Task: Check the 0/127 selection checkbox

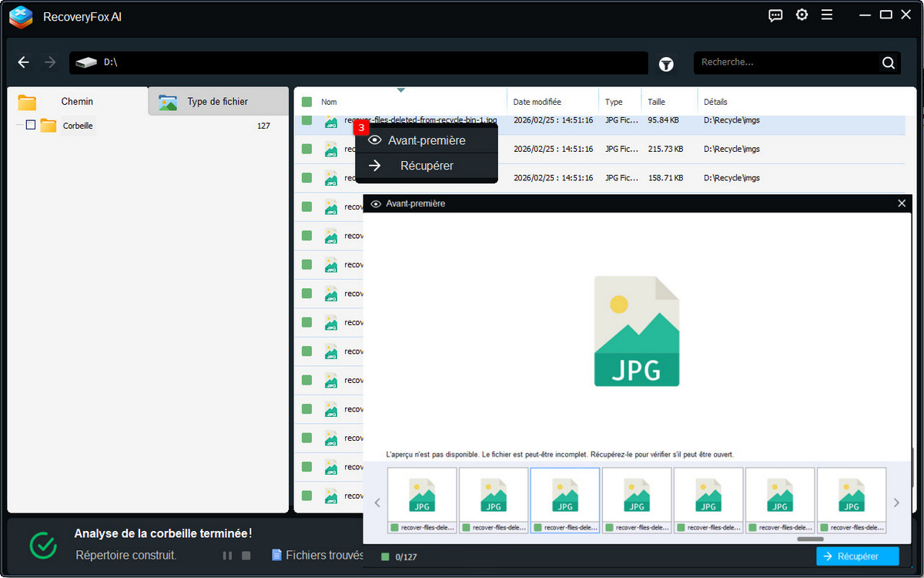Action: [x=386, y=556]
